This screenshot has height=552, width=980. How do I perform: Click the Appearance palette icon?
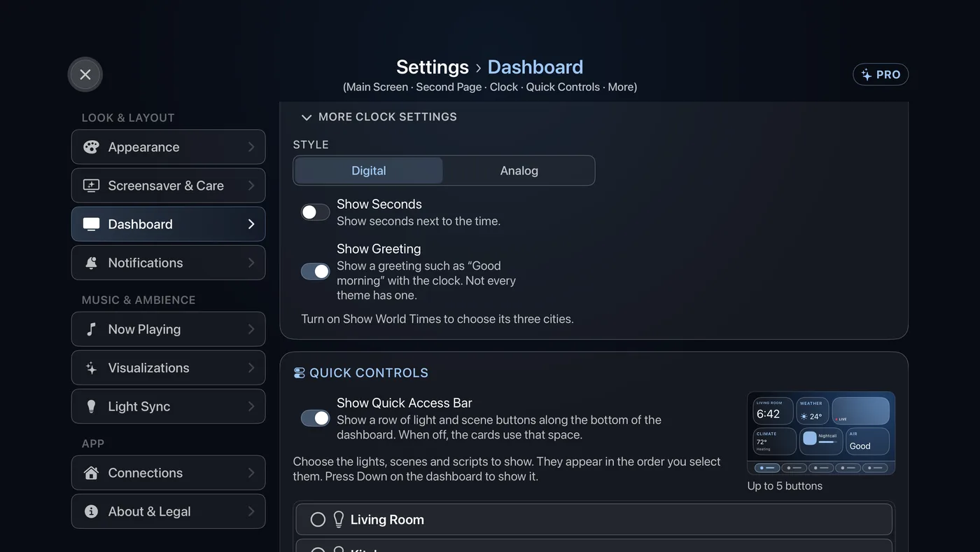pyautogui.click(x=91, y=147)
